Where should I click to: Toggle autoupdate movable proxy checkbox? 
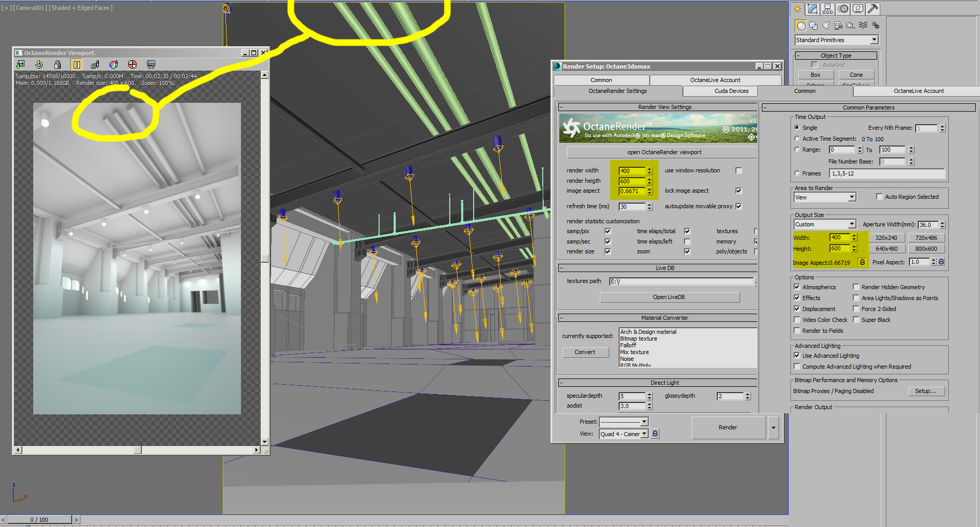[x=739, y=206]
